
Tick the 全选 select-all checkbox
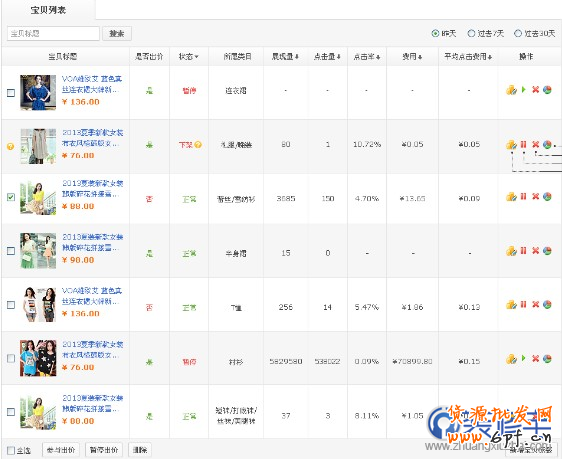point(11,450)
